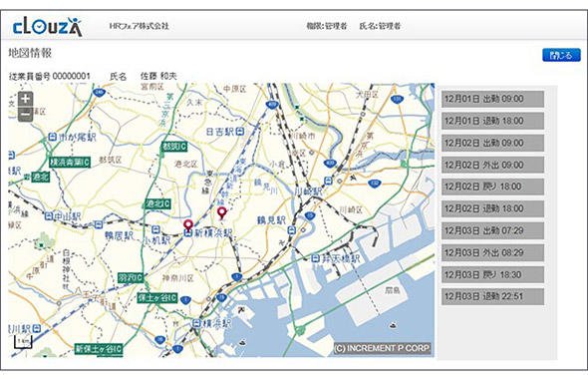Viewport: 588px width, 380px height.
Task: Click the 権限:管理者 header text
Action: (x=327, y=26)
